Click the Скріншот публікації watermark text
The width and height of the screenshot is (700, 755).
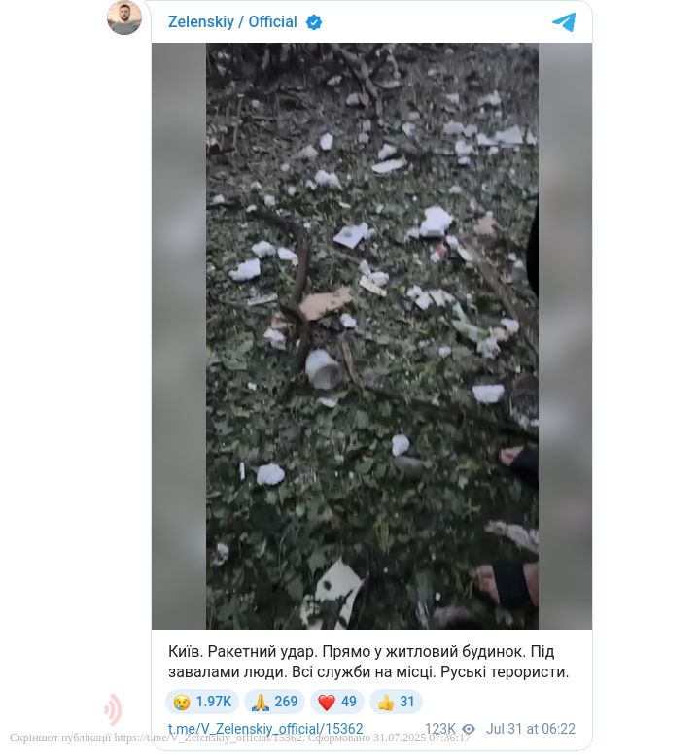tap(60, 738)
